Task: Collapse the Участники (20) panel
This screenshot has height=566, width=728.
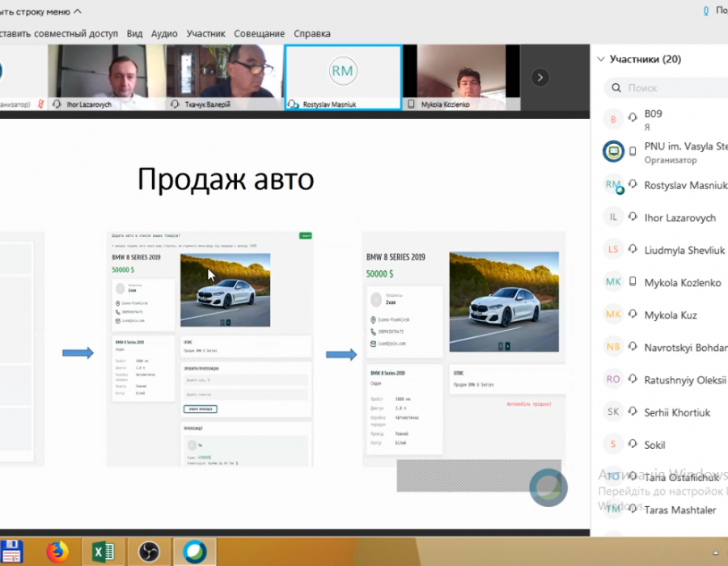Action: coord(600,59)
